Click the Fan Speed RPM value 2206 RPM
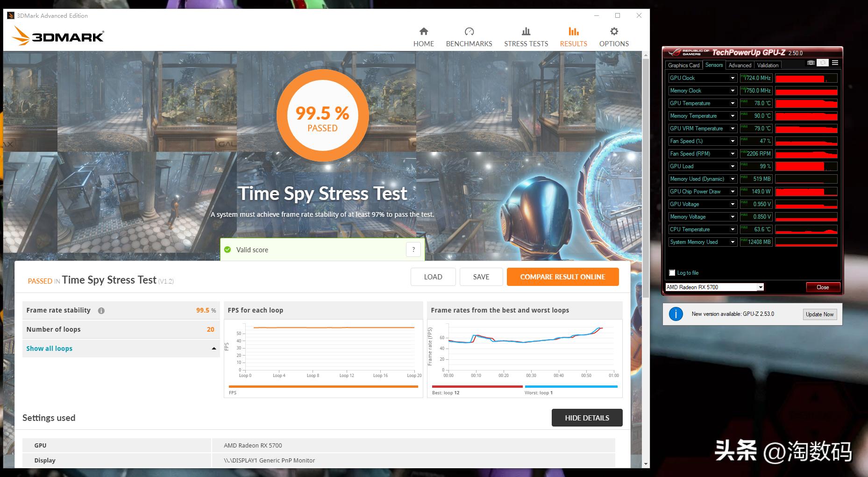868x477 pixels. pyautogui.click(x=756, y=154)
